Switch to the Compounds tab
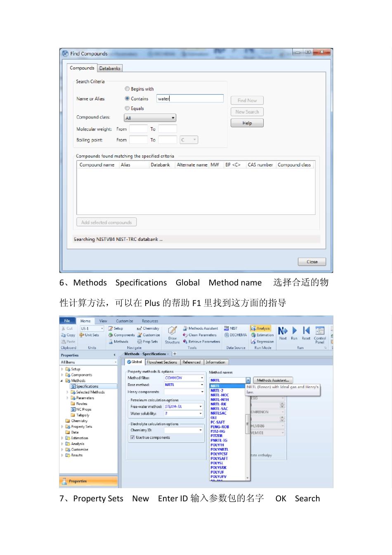The image size is (392, 555). pyautogui.click(x=82, y=68)
